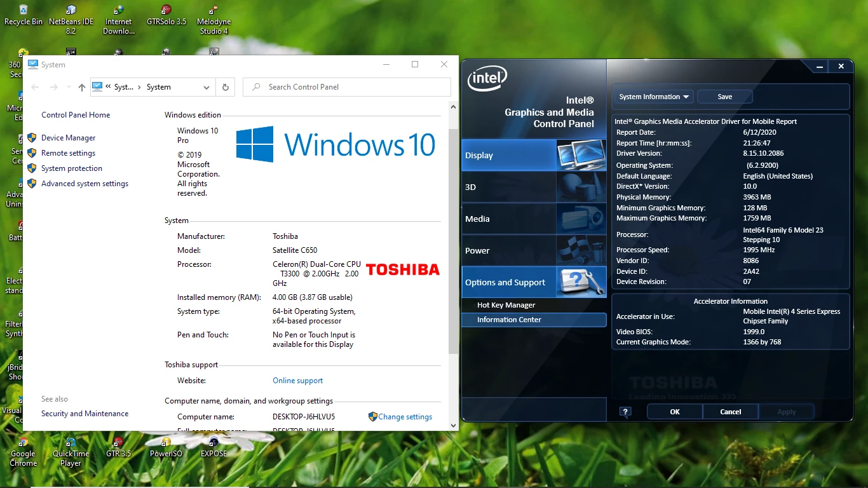The height and width of the screenshot is (488, 868).
Task: Open Advanced system settings link
Action: click(x=85, y=184)
